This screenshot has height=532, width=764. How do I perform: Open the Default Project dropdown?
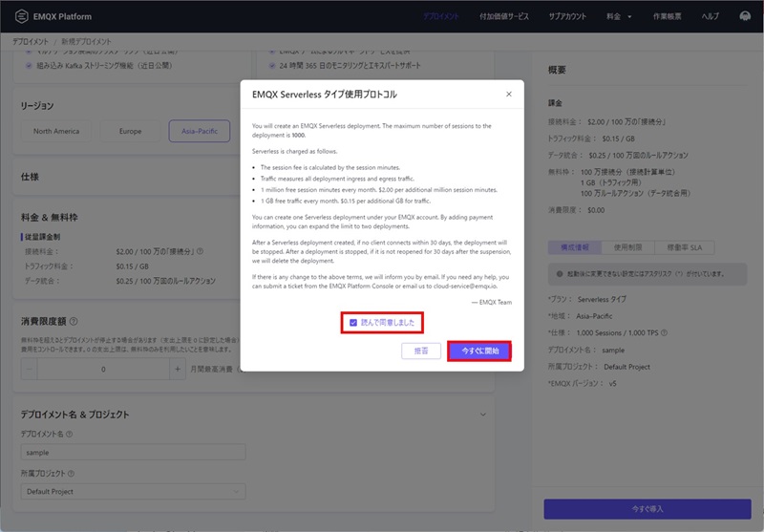coord(133,492)
